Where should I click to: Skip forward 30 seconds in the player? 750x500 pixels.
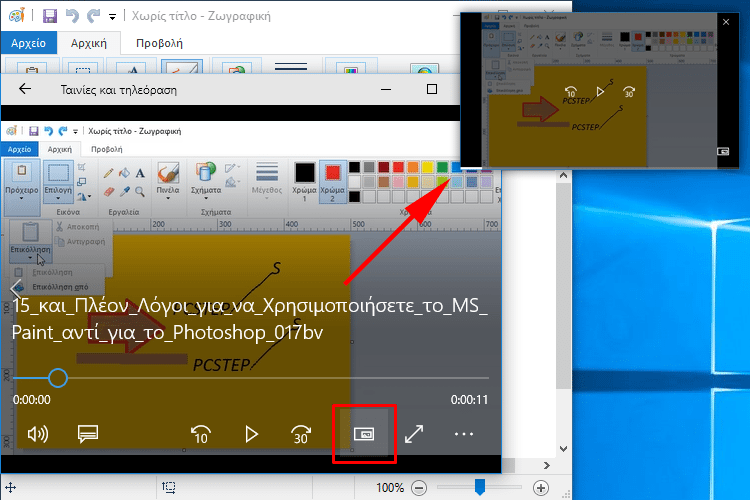[301, 434]
